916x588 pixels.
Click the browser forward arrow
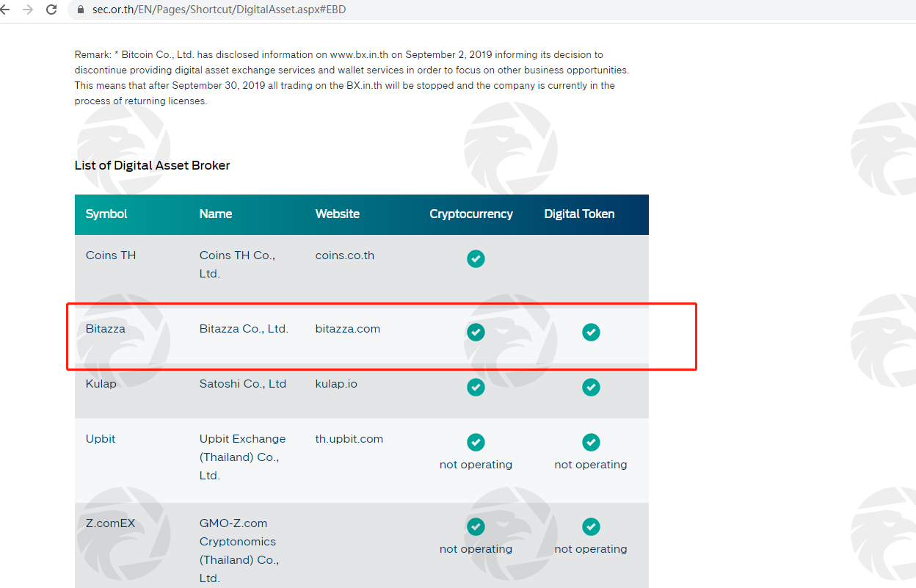pos(28,10)
